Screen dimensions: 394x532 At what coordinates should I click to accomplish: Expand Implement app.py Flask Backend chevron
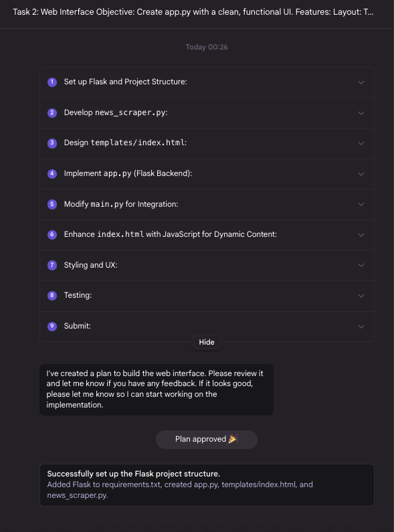(x=361, y=174)
